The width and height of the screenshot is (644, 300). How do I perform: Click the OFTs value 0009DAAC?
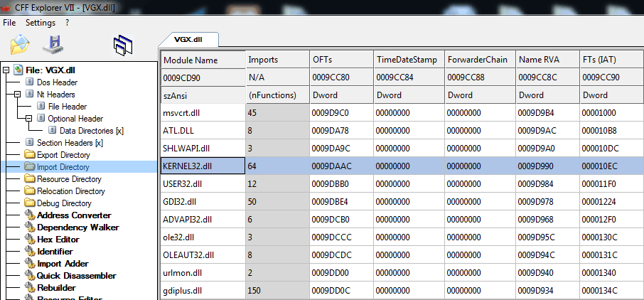[x=341, y=166]
